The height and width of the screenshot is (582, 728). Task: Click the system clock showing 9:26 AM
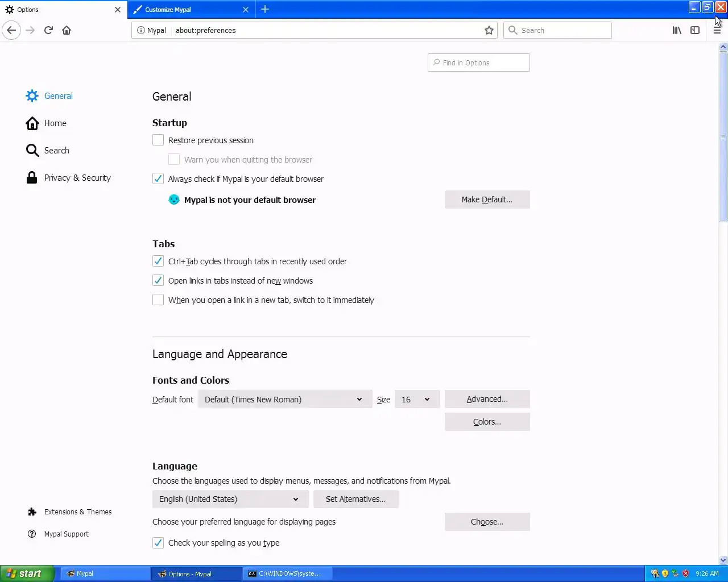[x=707, y=573]
